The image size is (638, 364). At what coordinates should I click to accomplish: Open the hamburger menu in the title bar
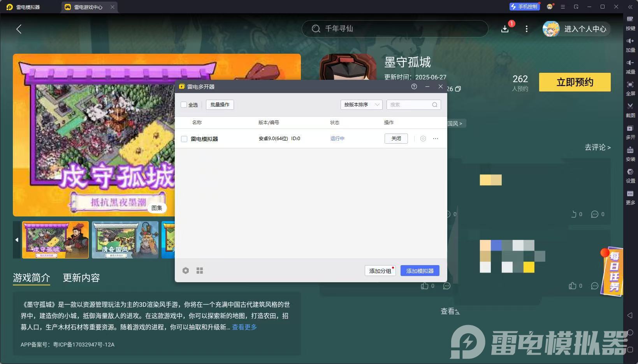563,7
